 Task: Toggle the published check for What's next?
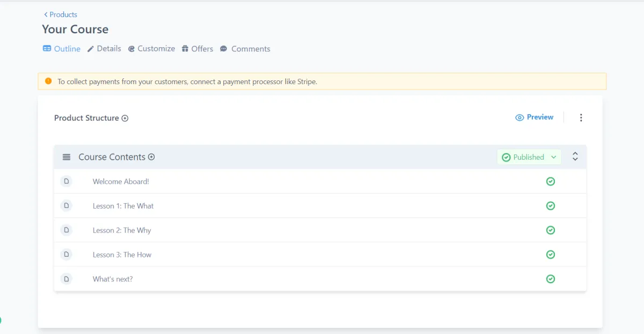tap(550, 279)
